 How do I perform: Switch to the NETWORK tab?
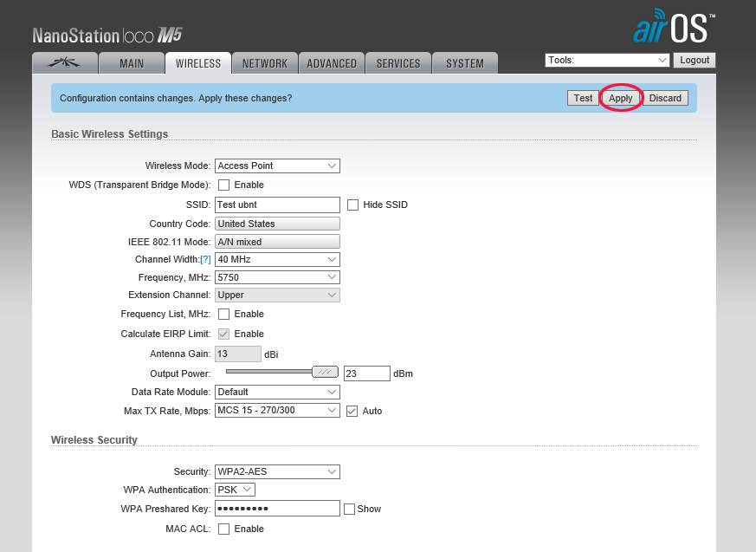pyautogui.click(x=265, y=63)
